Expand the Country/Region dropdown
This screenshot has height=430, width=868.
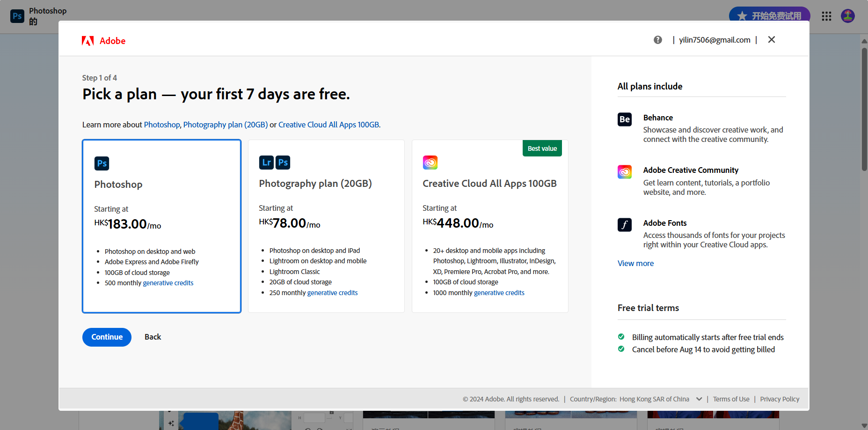[660, 399]
